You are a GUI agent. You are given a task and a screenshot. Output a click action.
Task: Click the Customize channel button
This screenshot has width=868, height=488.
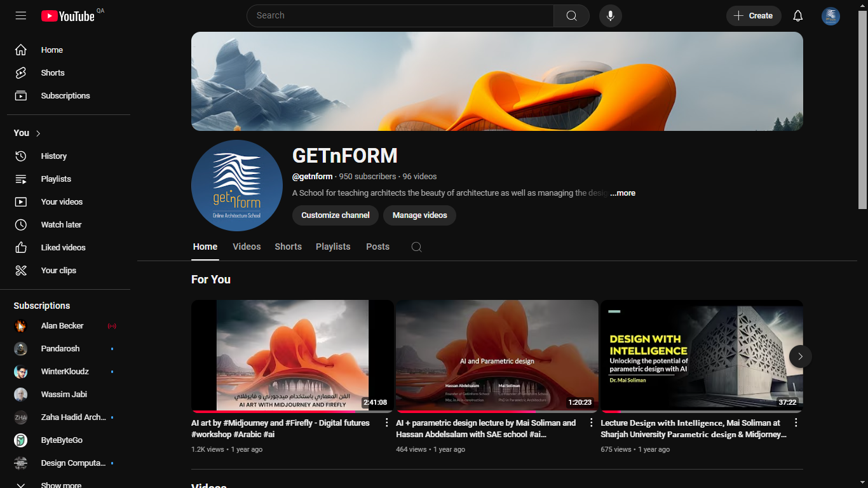(335, 215)
